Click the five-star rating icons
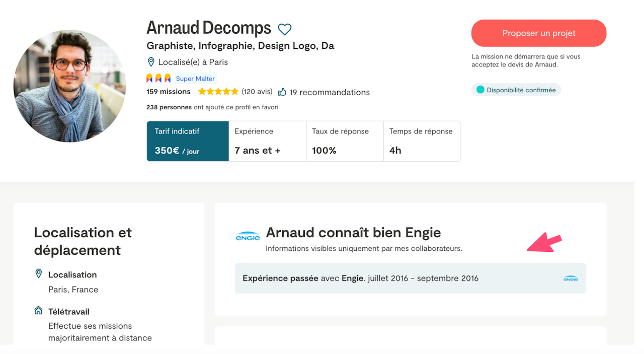 tap(218, 92)
